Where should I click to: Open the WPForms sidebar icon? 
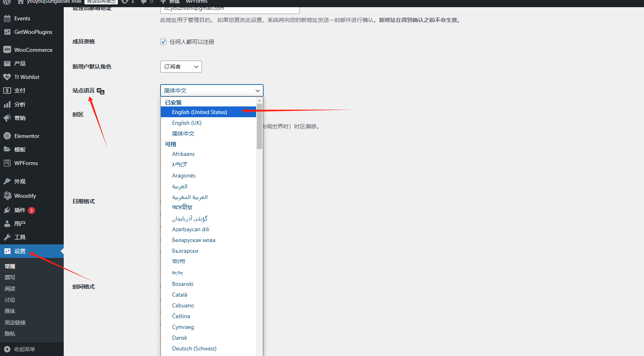pos(7,163)
